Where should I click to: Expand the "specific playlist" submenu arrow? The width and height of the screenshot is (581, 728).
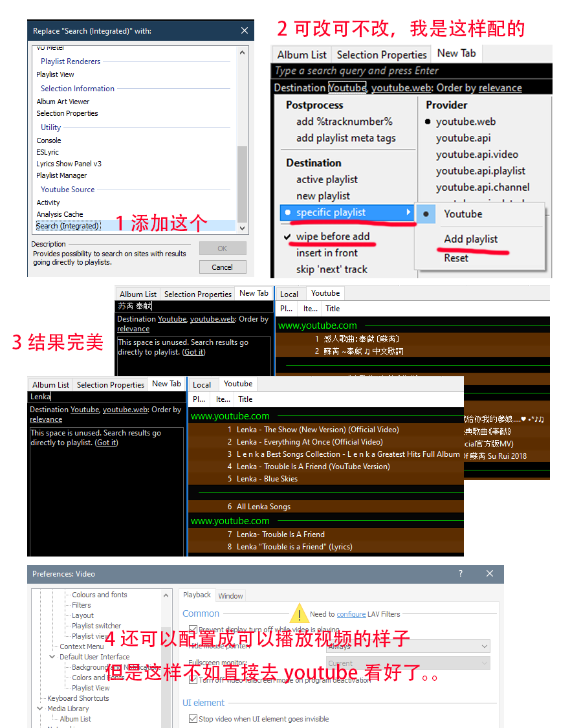tap(409, 212)
